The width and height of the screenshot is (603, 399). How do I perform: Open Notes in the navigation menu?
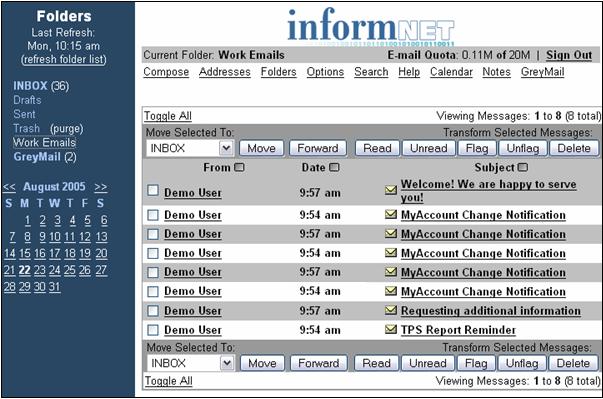coord(496,72)
